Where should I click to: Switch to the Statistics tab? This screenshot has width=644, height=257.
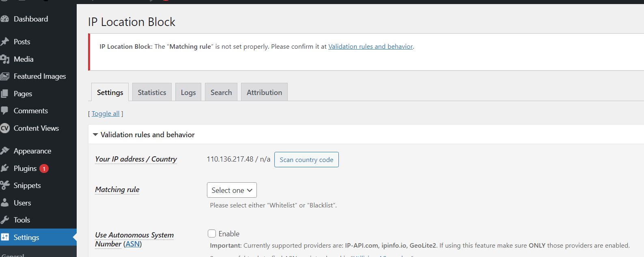pyautogui.click(x=152, y=92)
